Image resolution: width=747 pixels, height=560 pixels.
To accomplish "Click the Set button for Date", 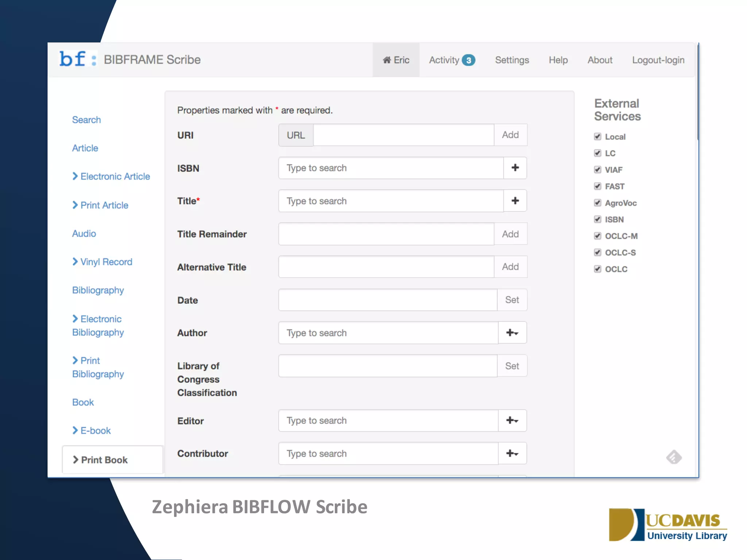I will (x=512, y=300).
